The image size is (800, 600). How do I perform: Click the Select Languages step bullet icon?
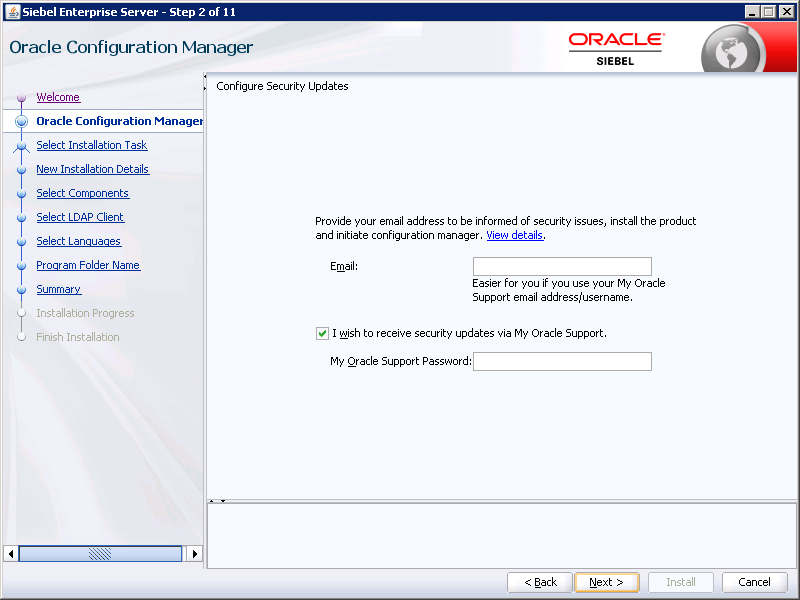[21, 242]
